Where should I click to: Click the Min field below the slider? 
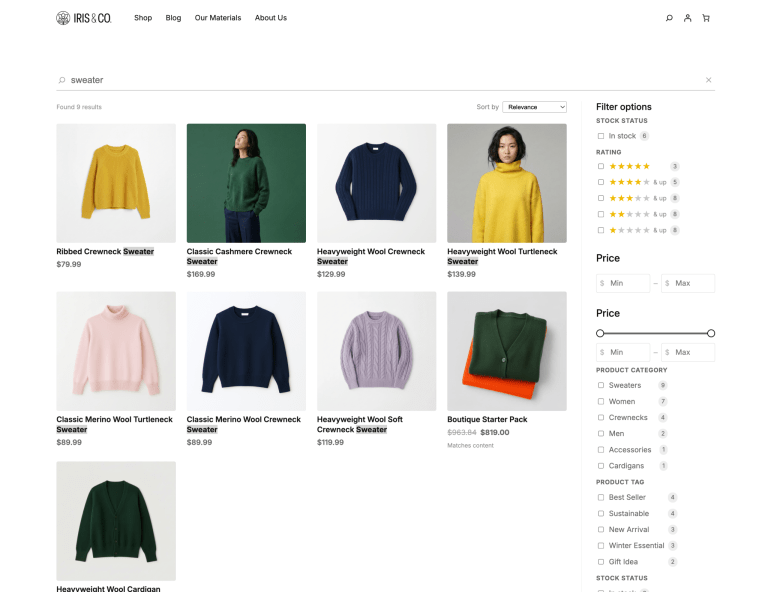pyautogui.click(x=623, y=352)
